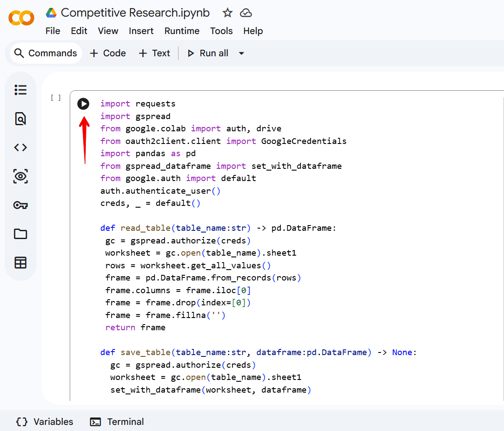
Task: Star the Competitive Research notebook
Action: click(227, 13)
